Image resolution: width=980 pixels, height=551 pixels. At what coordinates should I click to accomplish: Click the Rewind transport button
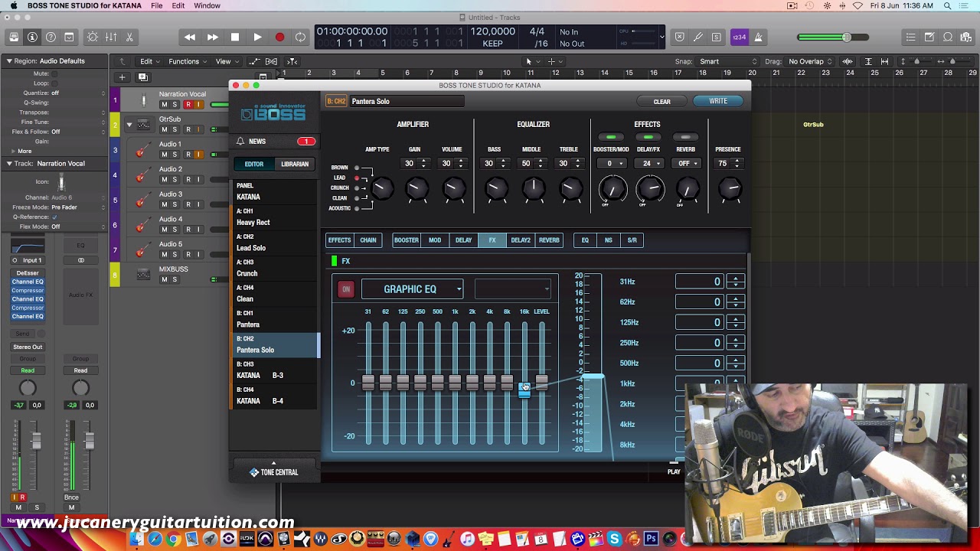[190, 37]
